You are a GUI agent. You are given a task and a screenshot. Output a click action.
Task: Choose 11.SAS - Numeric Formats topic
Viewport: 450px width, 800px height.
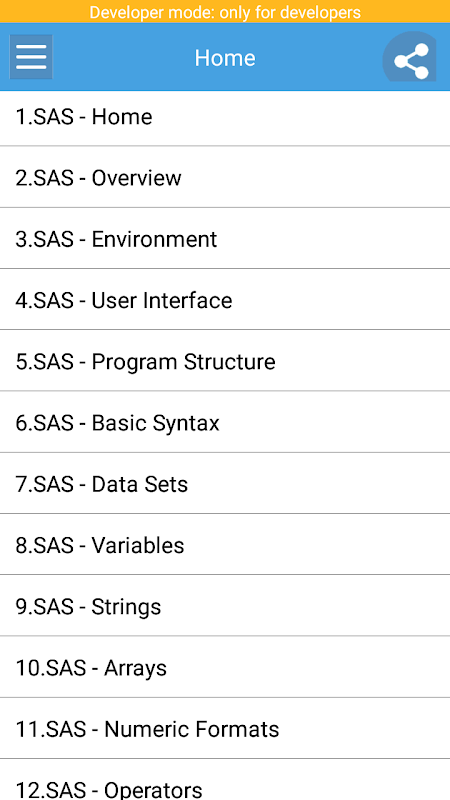tap(225, 729)
